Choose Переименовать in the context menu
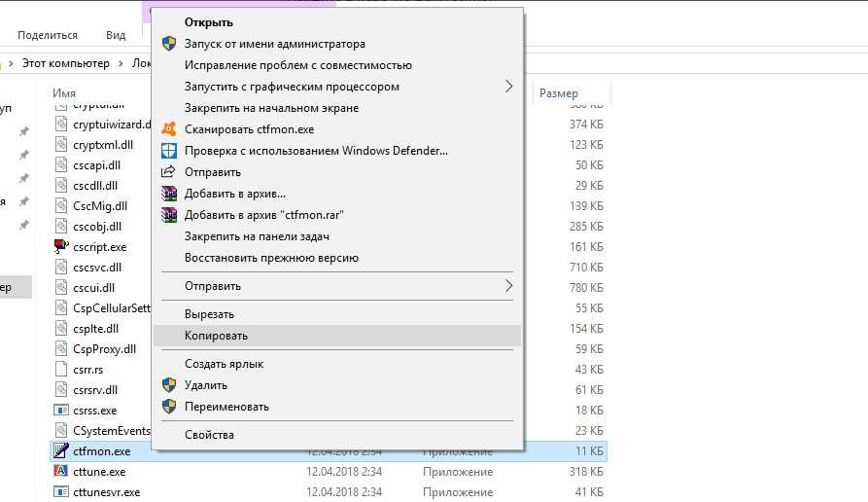868x502 pixels. (337, 407)
